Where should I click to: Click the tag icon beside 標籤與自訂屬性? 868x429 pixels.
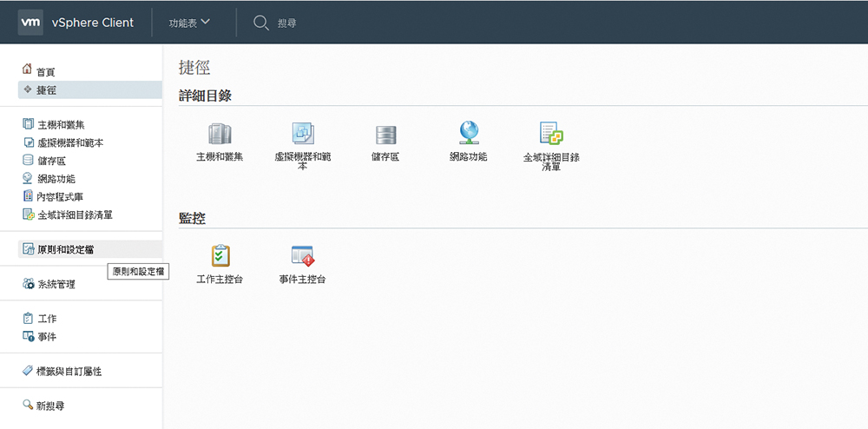click(28, 370)
